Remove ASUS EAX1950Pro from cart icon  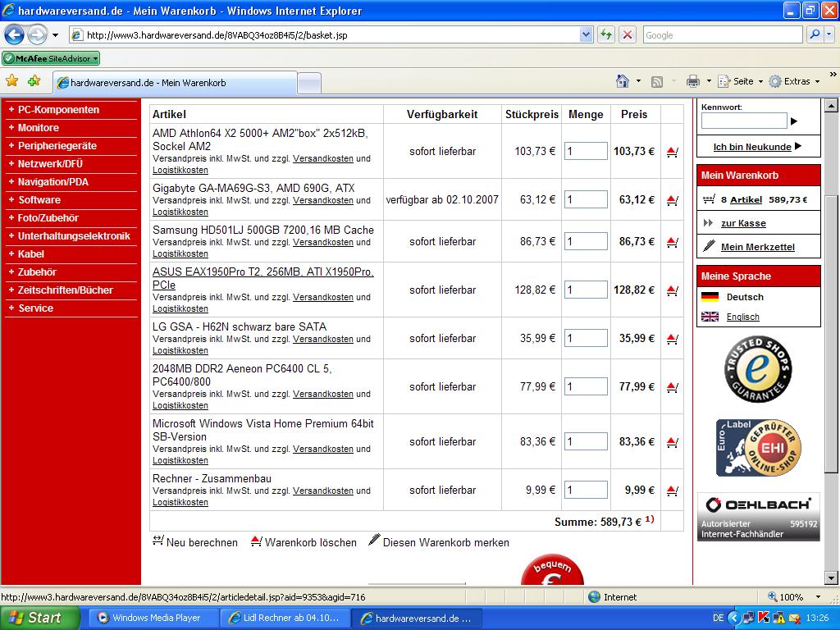673,291
